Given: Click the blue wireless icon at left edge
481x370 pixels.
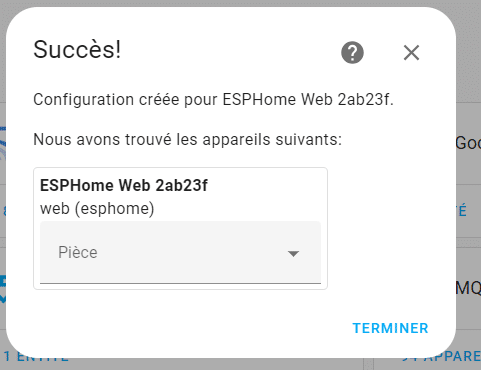Looking at the screenshot, I should pos(3,143).
